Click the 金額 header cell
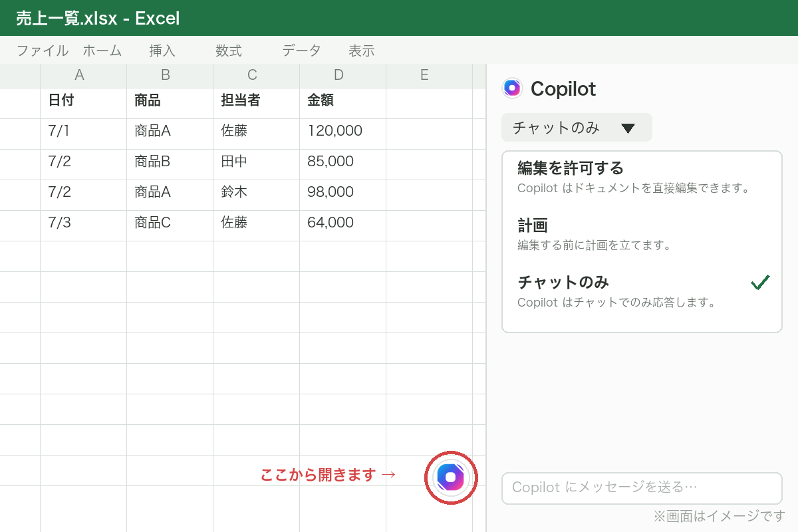This screenshot has width=798, height=532. [342, 103]
